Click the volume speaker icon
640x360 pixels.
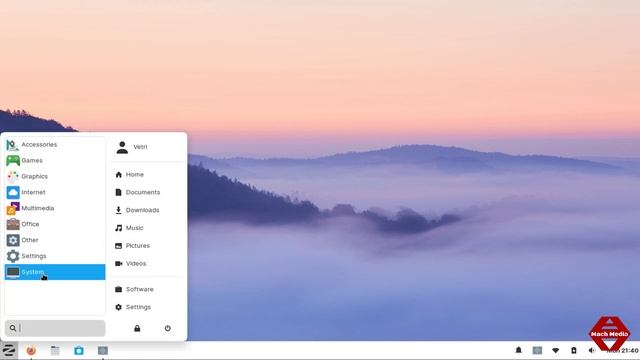(x=591, y=350)
